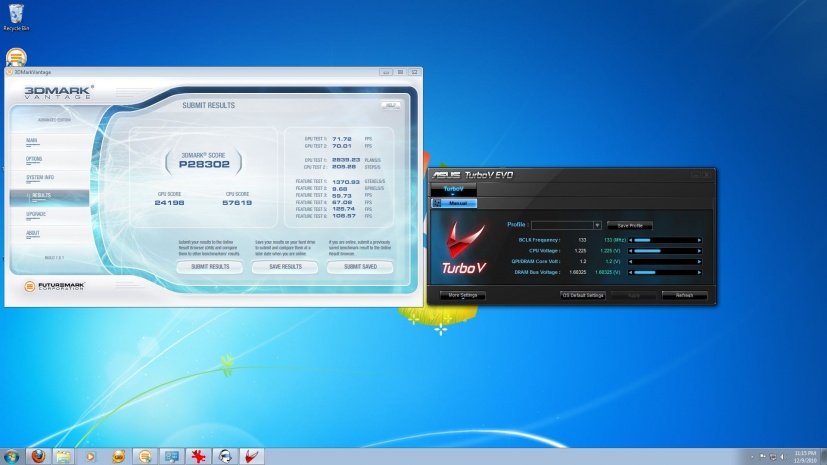
Task: Decrease QPI/DRAM Core Volt with left arrow
Action: coord(630,261)
